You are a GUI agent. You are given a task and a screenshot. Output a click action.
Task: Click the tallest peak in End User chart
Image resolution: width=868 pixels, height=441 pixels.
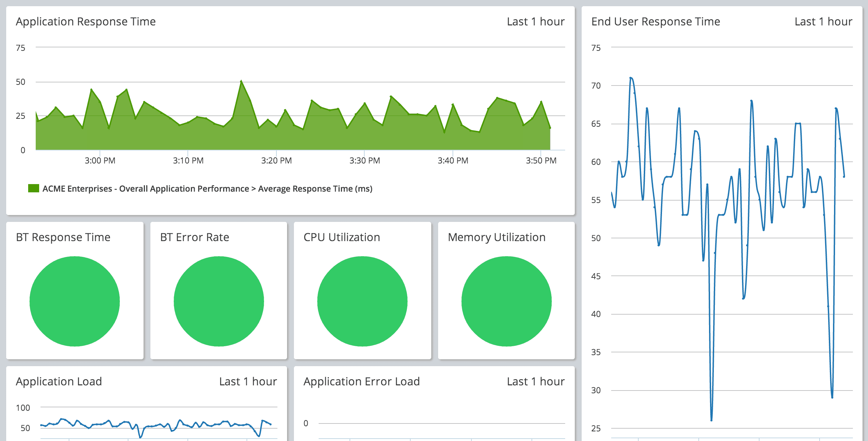tap(631, 78)
